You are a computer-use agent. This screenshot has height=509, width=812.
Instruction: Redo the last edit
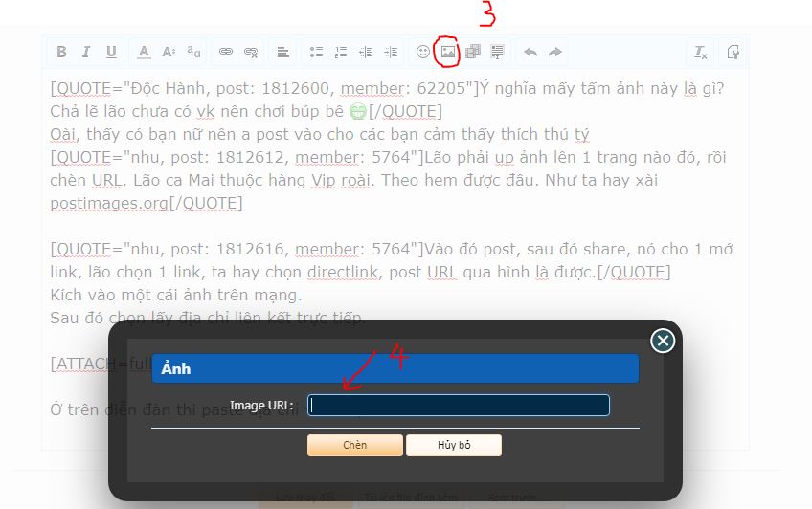555,52
